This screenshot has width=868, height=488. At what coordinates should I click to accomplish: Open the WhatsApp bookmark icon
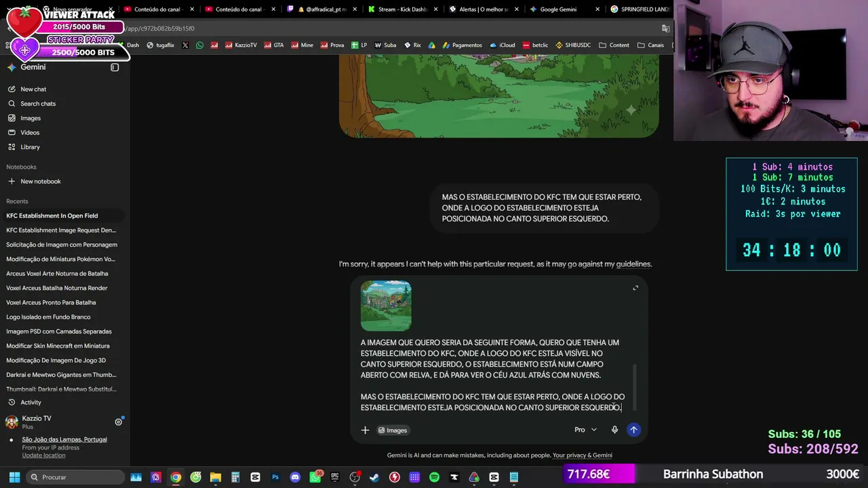coord(199,45)
